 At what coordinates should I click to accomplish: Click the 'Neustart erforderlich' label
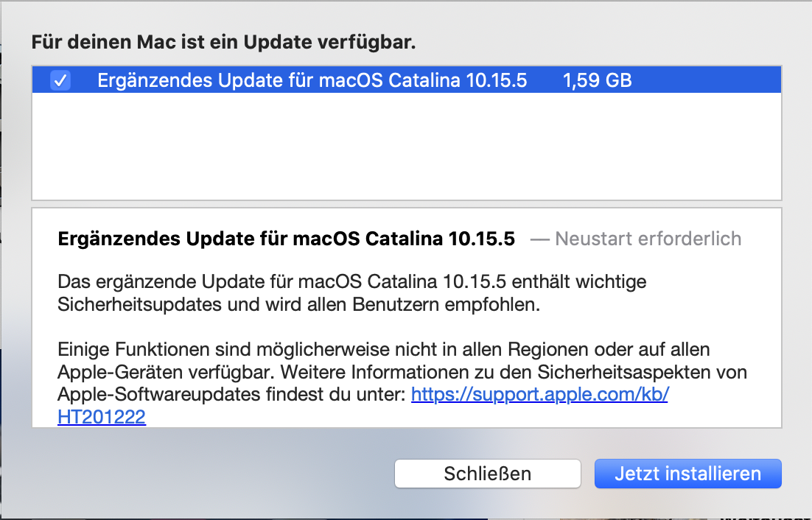click(648, 239)
